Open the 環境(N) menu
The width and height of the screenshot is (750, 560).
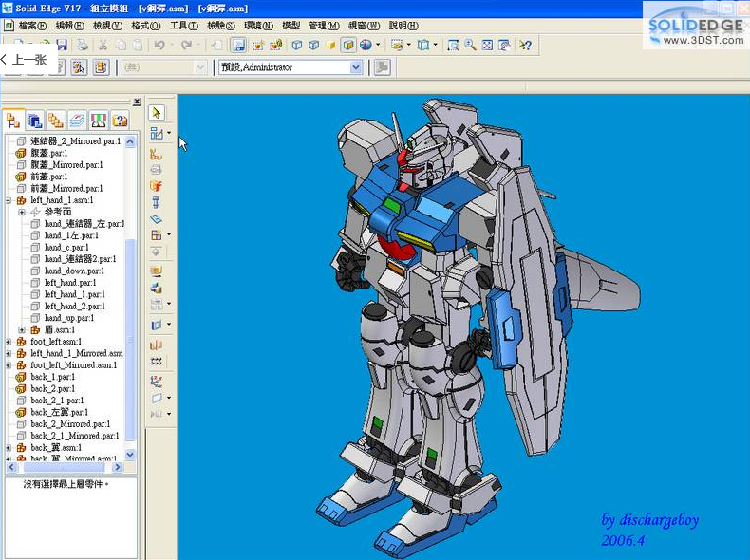259,26
